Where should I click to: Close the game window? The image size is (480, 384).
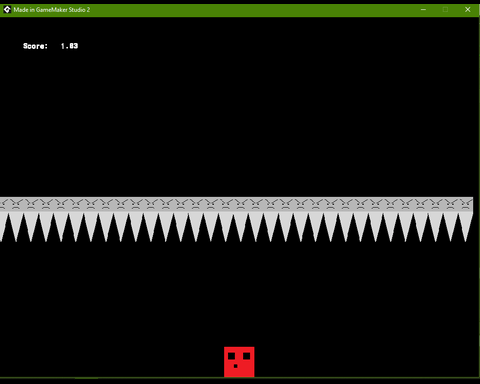tap(468, 10)
